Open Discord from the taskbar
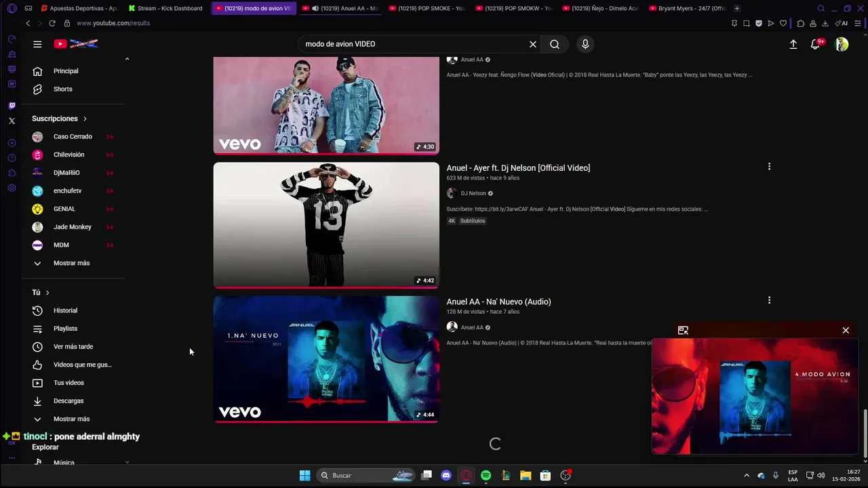The image size is (868, 488). click(446, 476)
